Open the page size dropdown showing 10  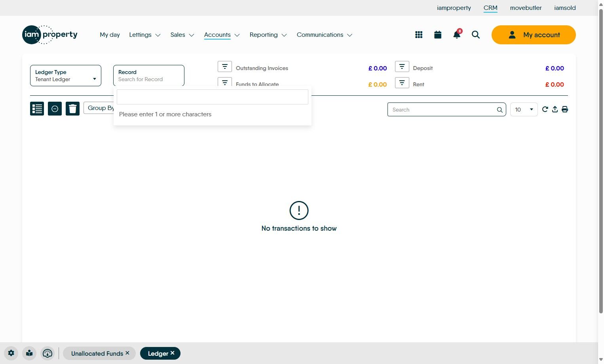point(524,110)
